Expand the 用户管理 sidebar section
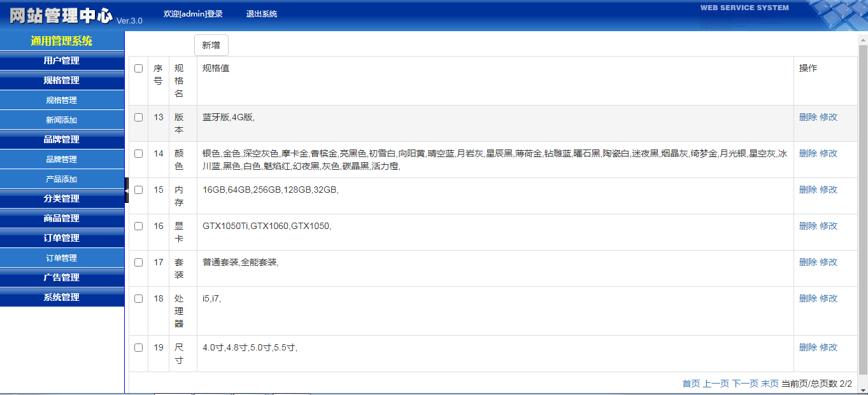Image resolution: width=868 pixels, height=395 pixels. click(x=62, y=60)
